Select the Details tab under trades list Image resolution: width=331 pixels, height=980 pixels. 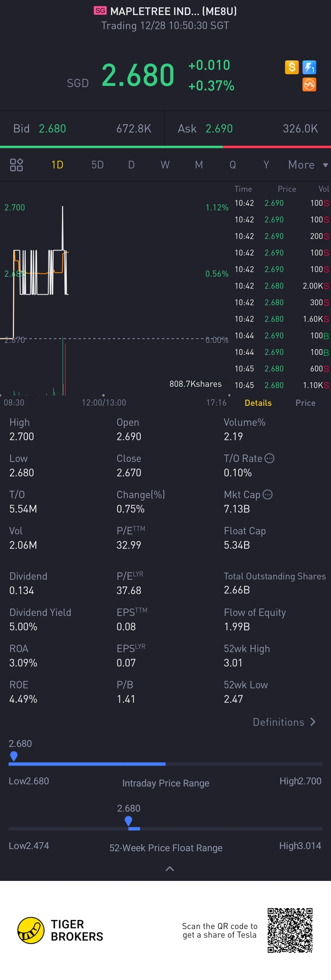pos(258,403)
